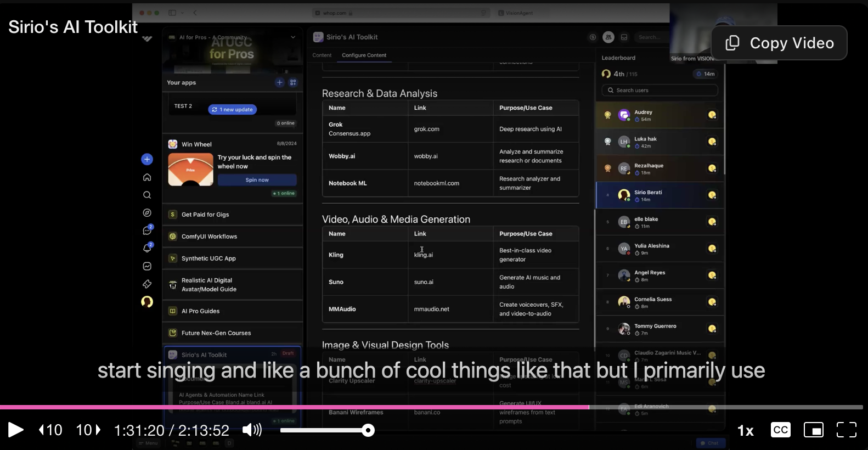
Task: Click the Copy Video button
Action: pos(779,43)
